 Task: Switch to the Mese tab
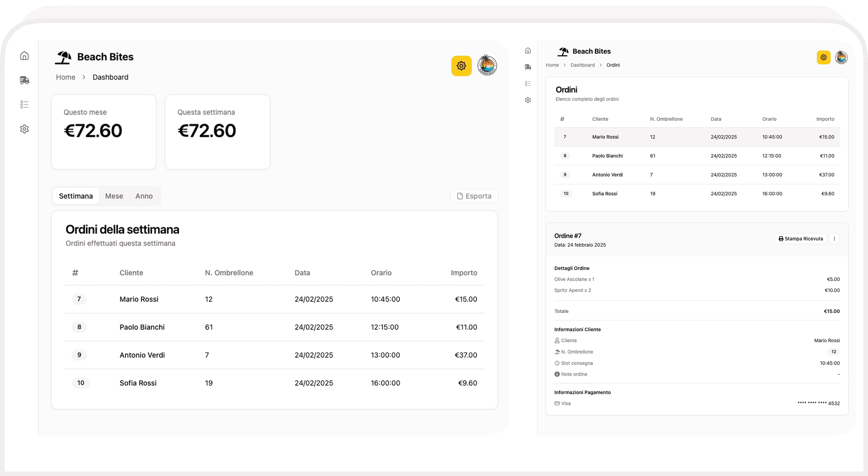[x=114, y=196]
